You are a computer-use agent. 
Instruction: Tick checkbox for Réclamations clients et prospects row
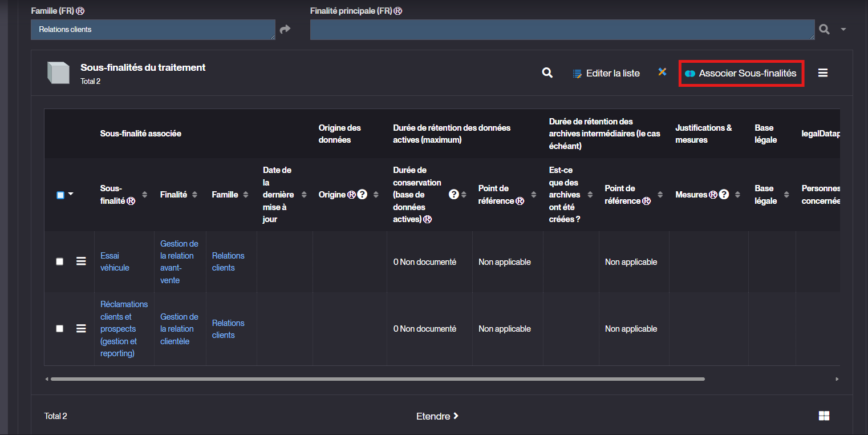click(60, 329)
